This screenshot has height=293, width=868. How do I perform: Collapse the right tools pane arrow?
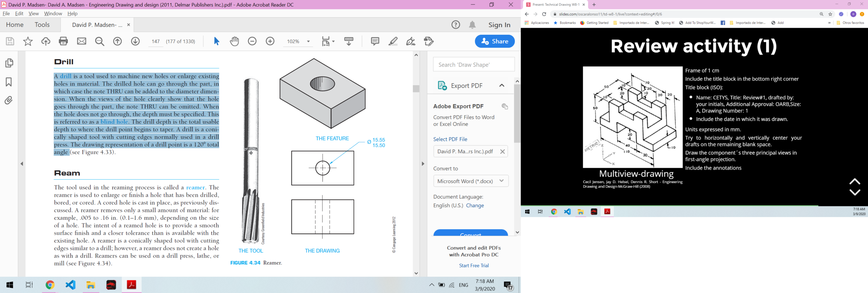pyautogui.click(x=423, y=164)
